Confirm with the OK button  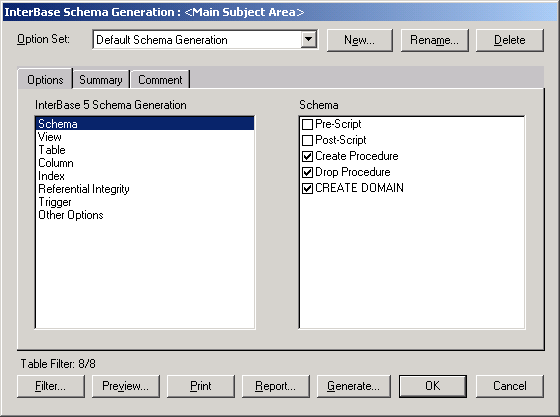pyautogui.click(x=433, y=386)
